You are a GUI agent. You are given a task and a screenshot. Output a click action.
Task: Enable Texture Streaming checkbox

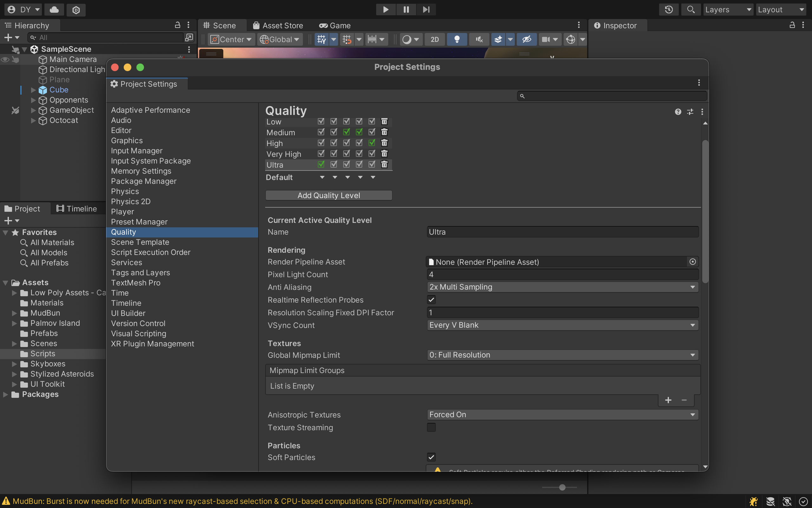431,427
